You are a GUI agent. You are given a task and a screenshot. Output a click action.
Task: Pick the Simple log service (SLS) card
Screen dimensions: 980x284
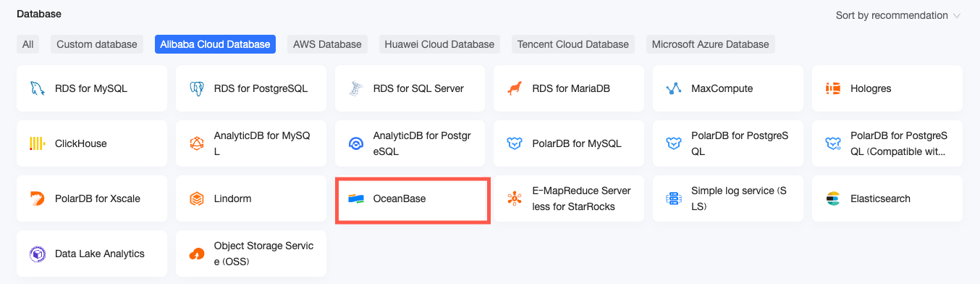coord(728,199)
